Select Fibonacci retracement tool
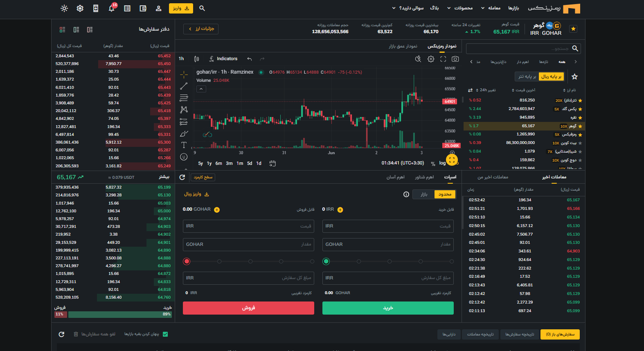 click(184, 98)
